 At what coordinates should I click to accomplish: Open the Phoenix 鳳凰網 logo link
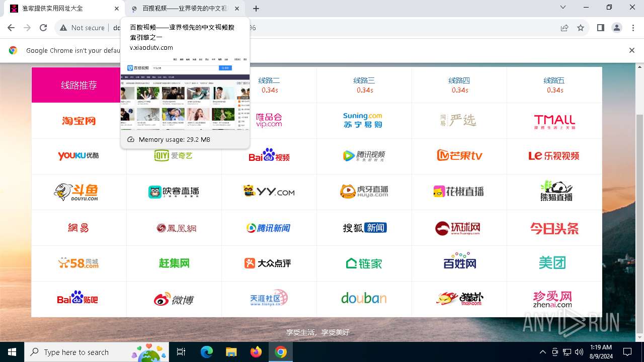tap(176, 228)
